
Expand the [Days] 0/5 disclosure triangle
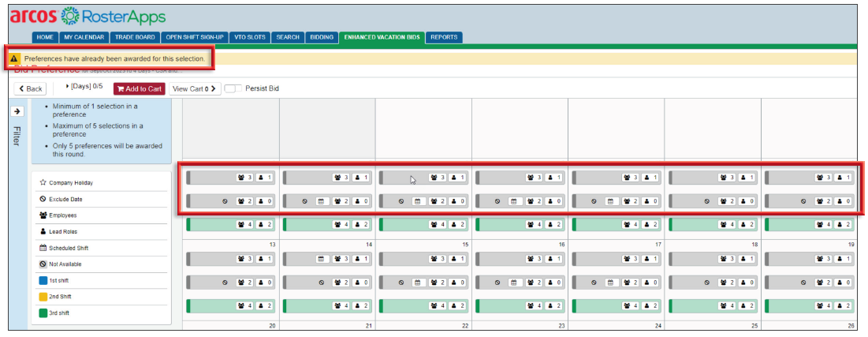tap(67, 85)
